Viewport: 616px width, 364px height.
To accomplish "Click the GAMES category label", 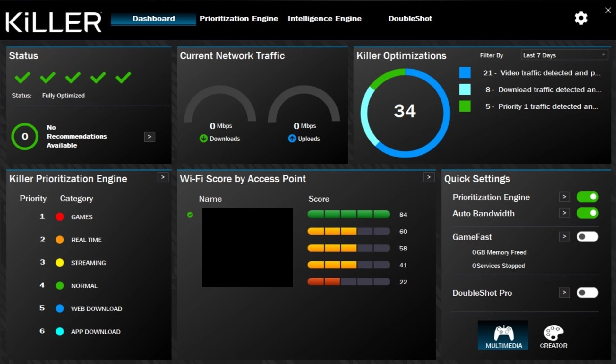I will tap(82, 217).
